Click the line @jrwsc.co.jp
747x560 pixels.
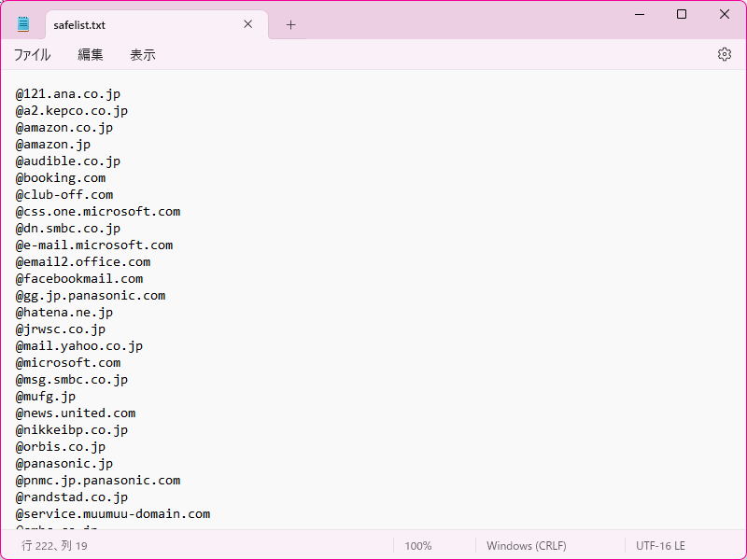click(x=61, y=329)
